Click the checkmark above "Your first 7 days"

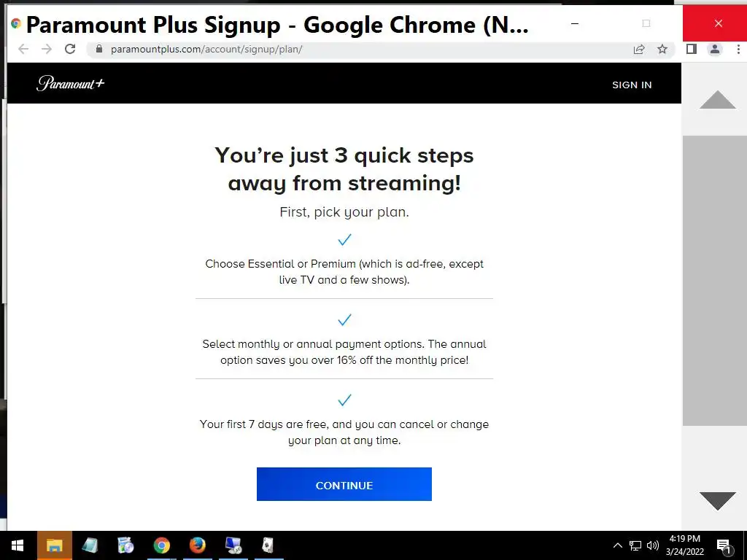(x=344, y=400)
